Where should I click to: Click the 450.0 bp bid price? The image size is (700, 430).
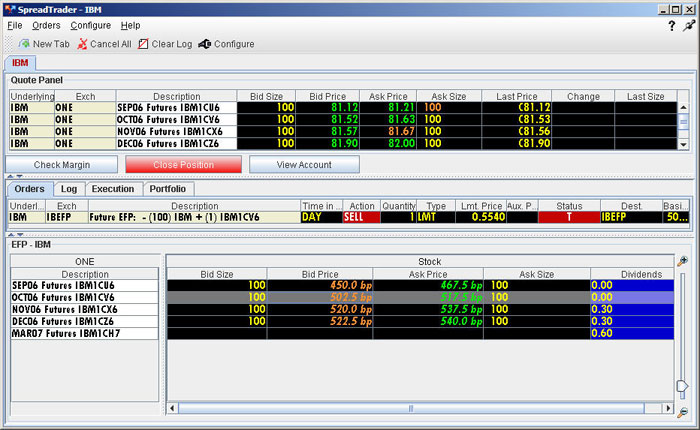320,285
